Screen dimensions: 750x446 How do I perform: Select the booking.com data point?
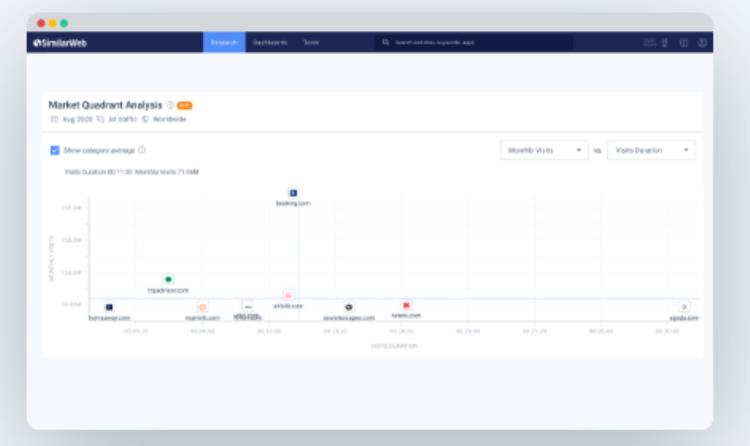pyautogui.click(x=293, y=193)
